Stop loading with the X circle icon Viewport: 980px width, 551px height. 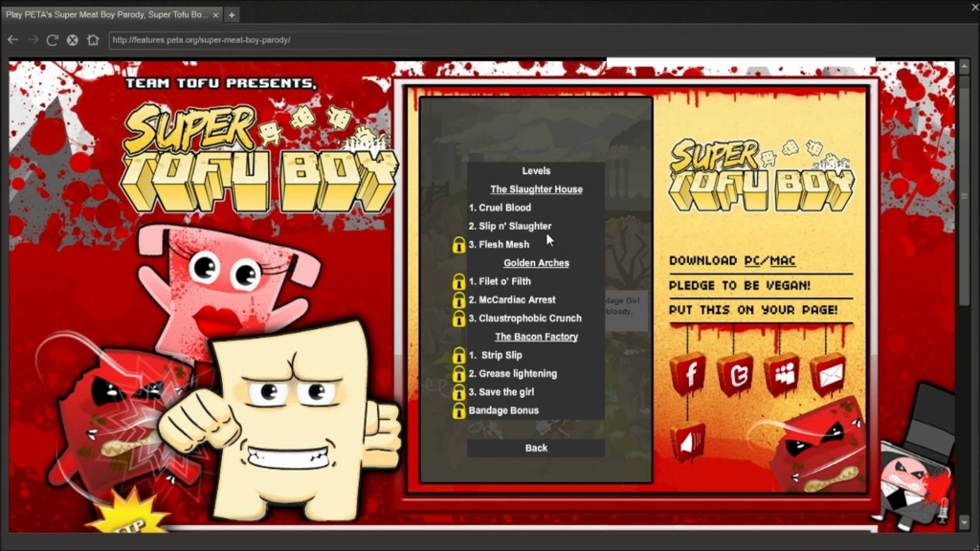(73, 40)
